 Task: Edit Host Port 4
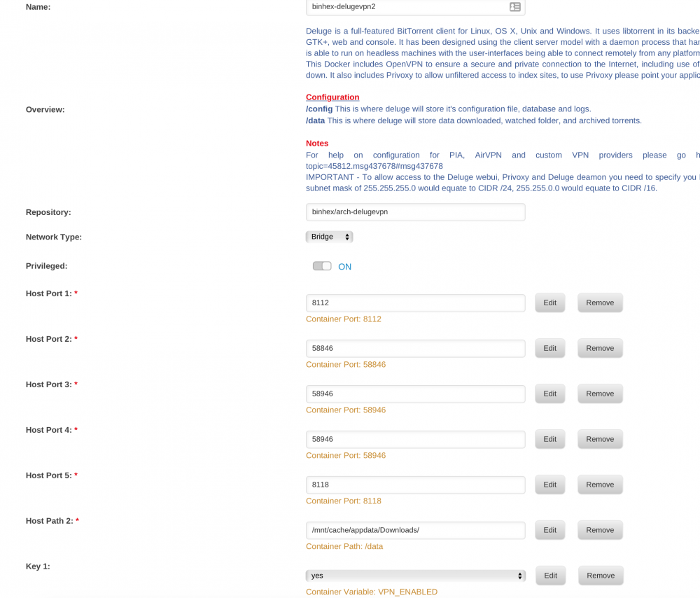(550, 440)
